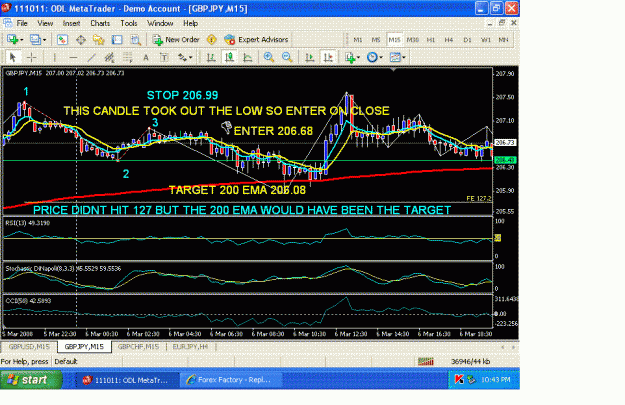Select the M30 timeframe
The width and height of the screenshot is (625, 405).
pyautogui.click(x=413, y=40)
